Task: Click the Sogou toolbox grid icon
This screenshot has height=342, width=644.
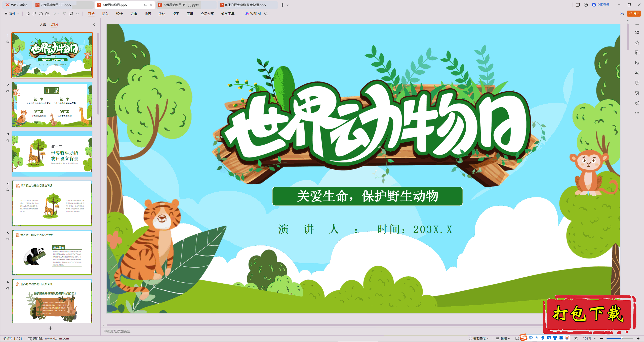Action: coord(561,338)
